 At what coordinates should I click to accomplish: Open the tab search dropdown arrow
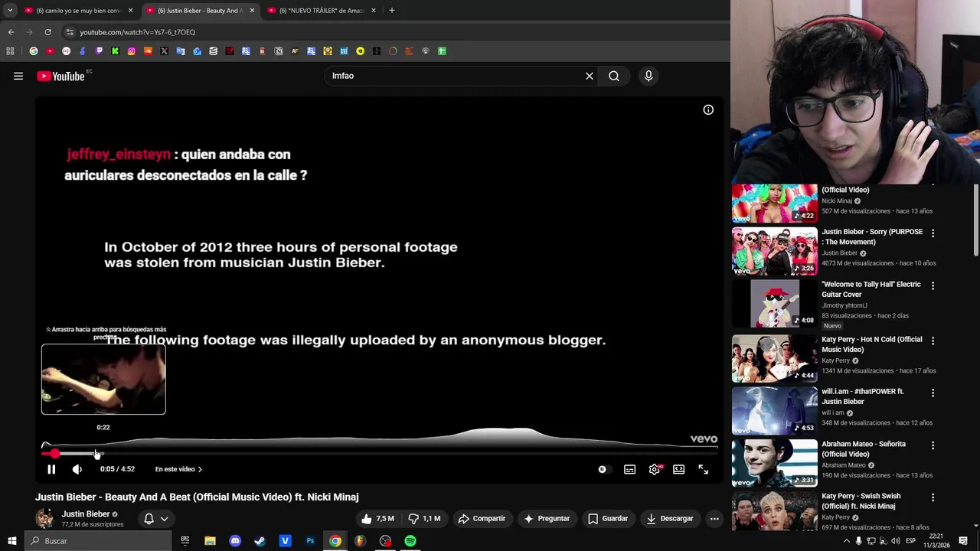(x=10, y=11)
